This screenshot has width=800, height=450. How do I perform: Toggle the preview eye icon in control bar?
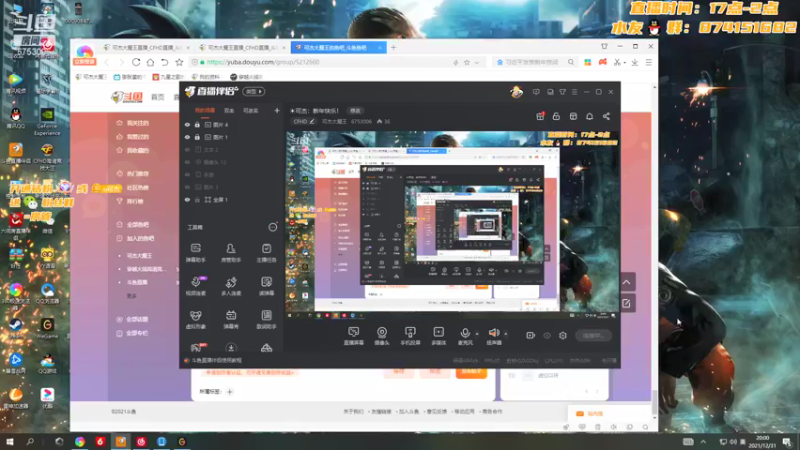click(x=547, y=335)
